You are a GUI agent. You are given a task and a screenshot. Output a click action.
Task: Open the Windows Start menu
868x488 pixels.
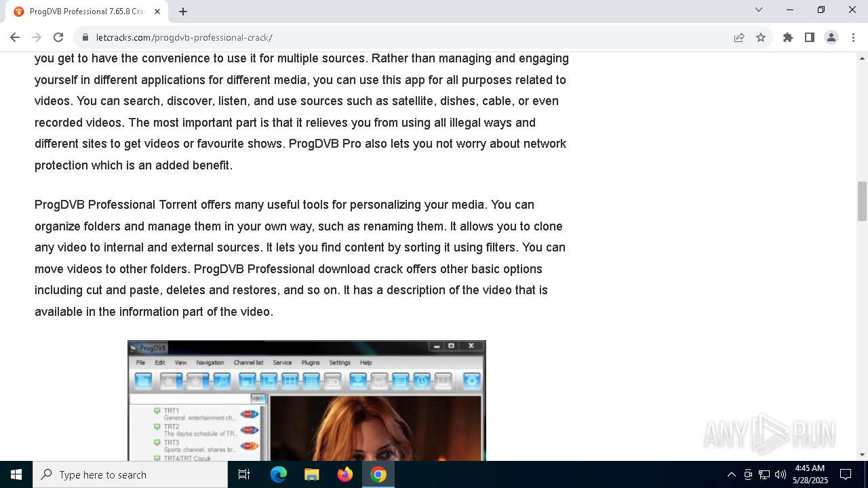pyautogui.click(x=16, y=474)
